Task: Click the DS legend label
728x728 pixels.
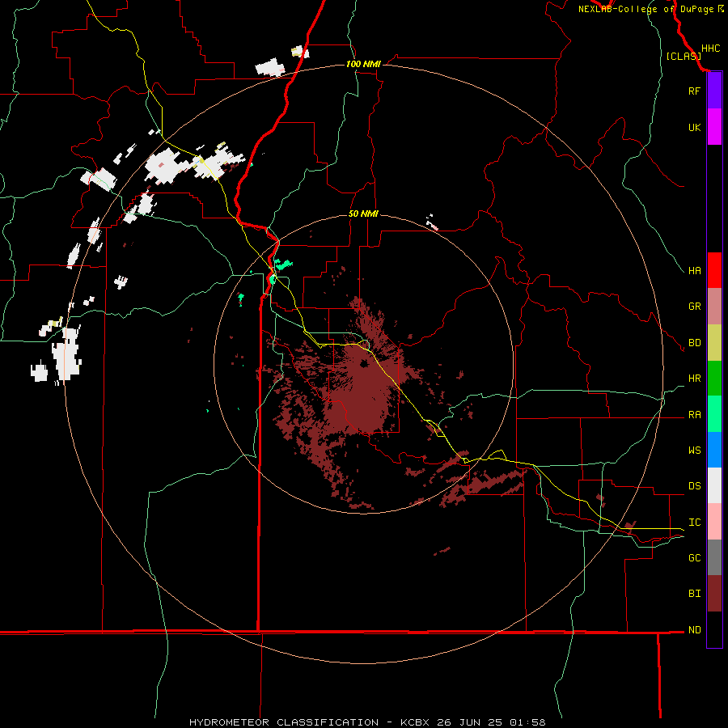Action: (x=694, y=486)
